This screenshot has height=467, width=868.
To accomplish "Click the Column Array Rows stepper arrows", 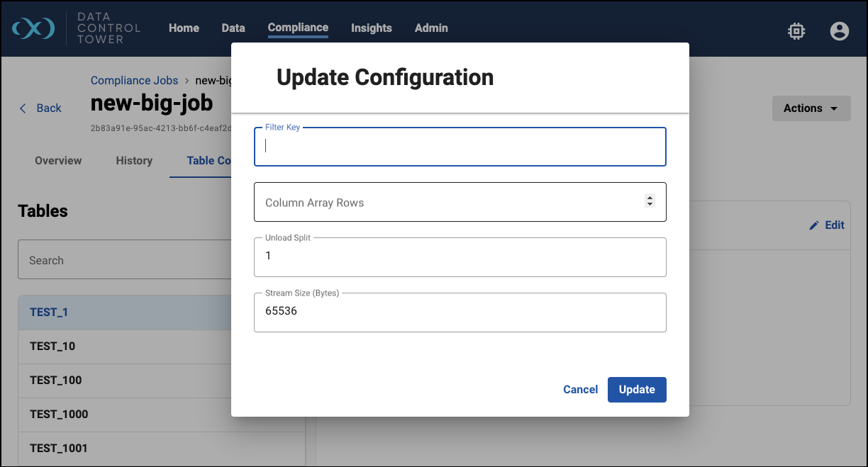I will [649, 201].
